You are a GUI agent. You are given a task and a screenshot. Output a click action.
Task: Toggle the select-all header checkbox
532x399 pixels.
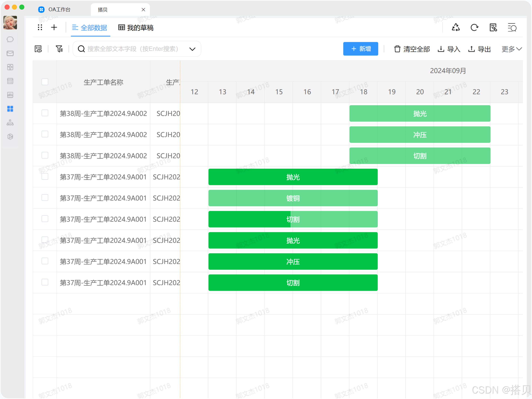coord(45,82)
